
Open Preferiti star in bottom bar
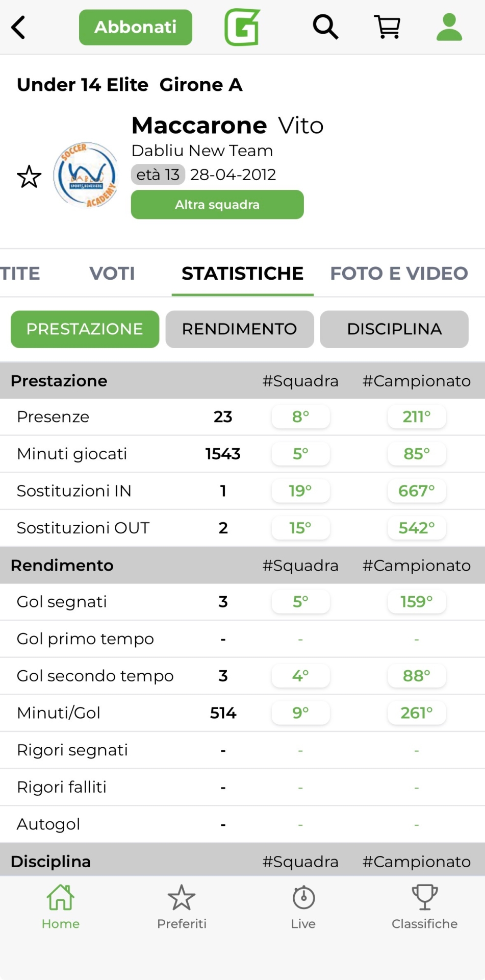point(182,906)
